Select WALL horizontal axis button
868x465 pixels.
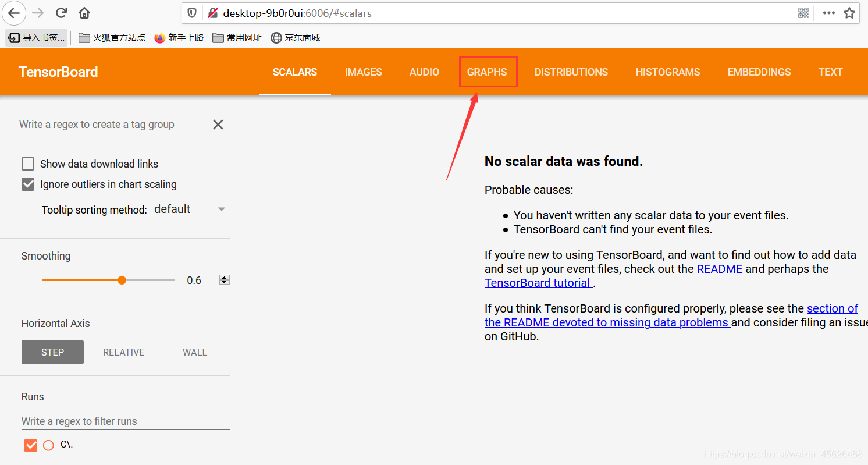[x=195, y=352]
